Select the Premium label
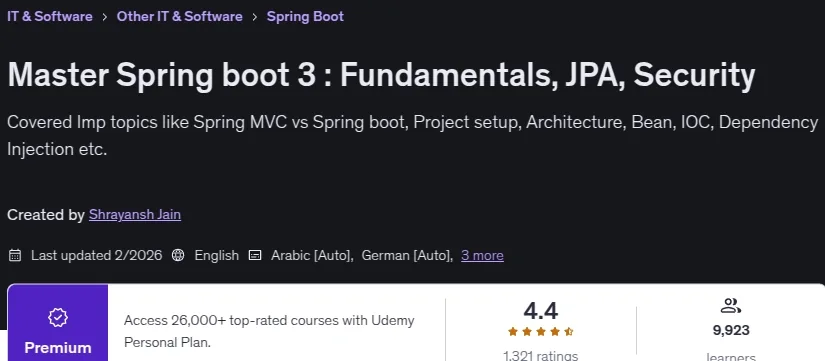This screenshot has width=825, height=361. click(58, 348)
